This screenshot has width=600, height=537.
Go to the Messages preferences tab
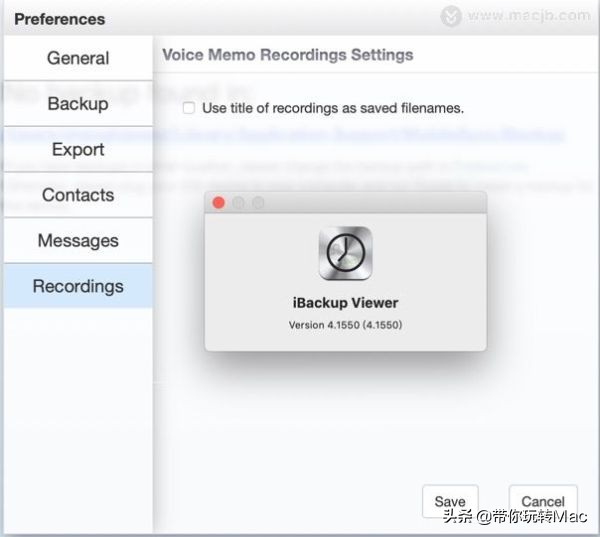tap(78, 240)
